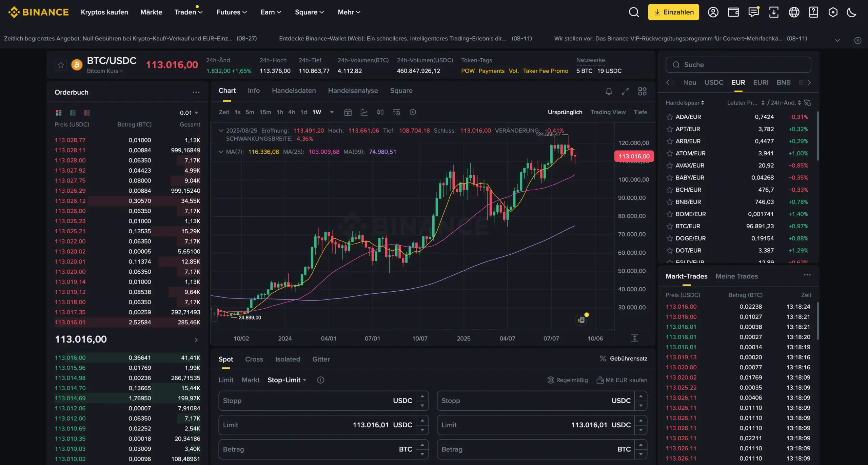This screenshot has height=465, width=868.
Task: Open the language globe icon
Action: (x=794, y=12)
